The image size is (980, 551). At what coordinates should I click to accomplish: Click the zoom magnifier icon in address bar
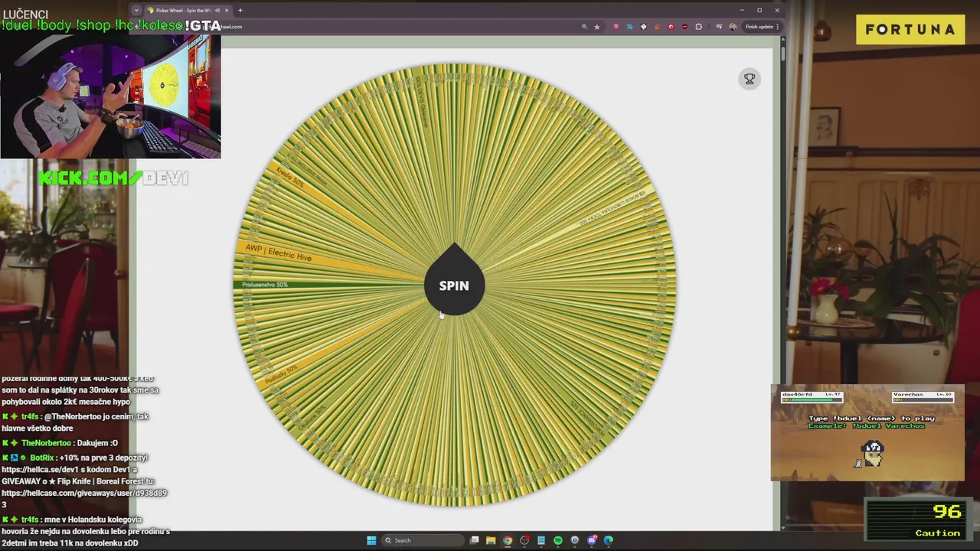point(584,27)
